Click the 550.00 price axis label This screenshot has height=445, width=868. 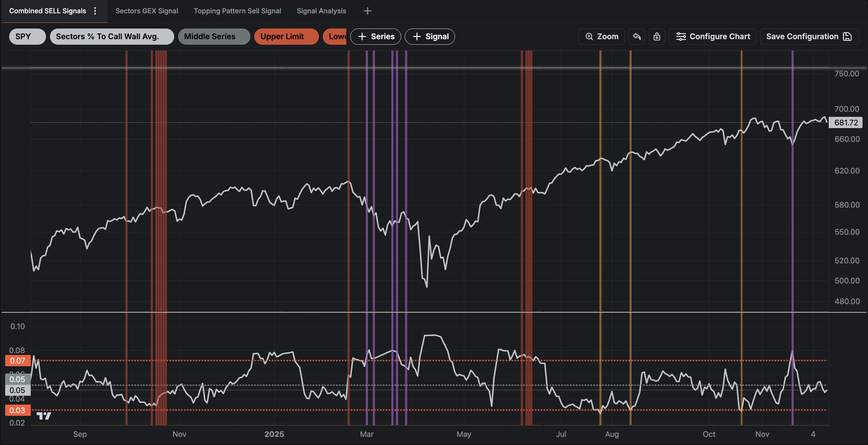point(847,232)
